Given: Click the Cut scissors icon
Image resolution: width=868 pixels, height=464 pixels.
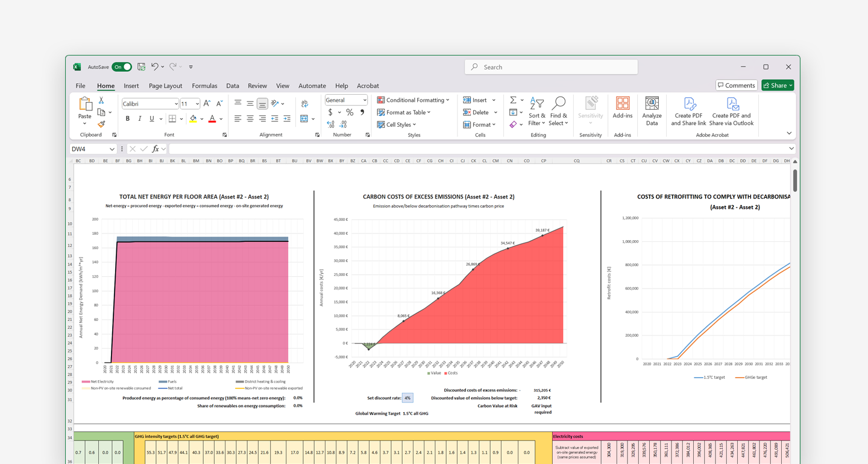Looking at the screenshot, I should (101, 101).
